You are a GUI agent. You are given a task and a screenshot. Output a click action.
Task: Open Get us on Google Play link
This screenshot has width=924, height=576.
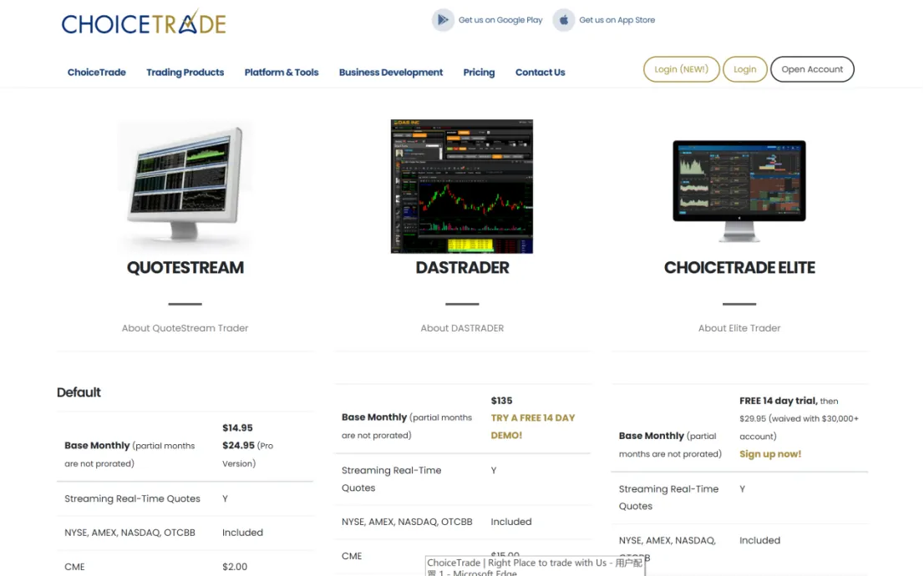[500, 20]
